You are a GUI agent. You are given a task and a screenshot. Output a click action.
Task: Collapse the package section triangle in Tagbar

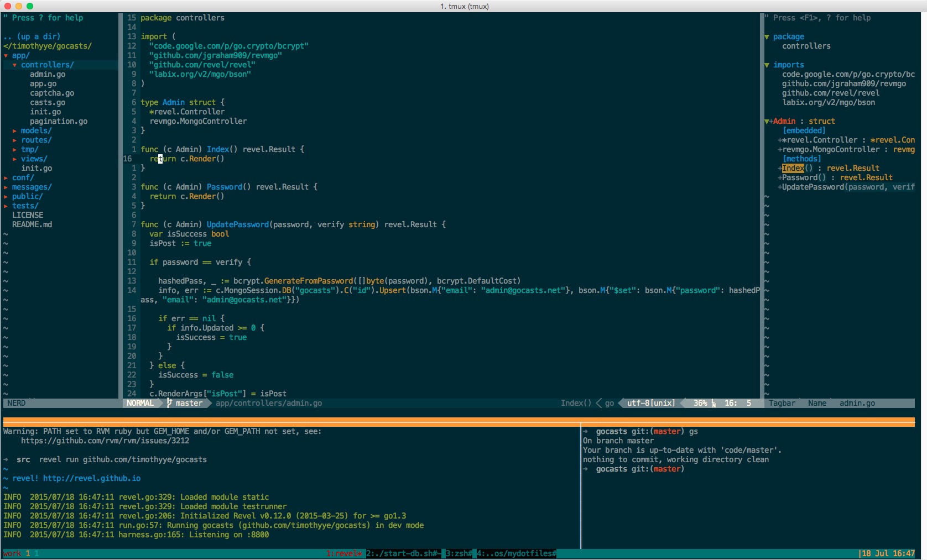[x=767, y=37]
